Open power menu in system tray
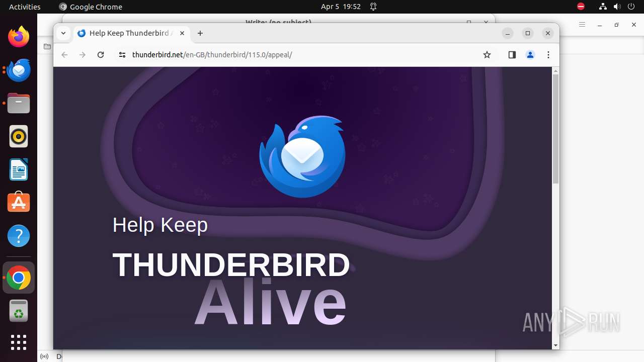Viewport: 644px width, 362px height. 631,7
